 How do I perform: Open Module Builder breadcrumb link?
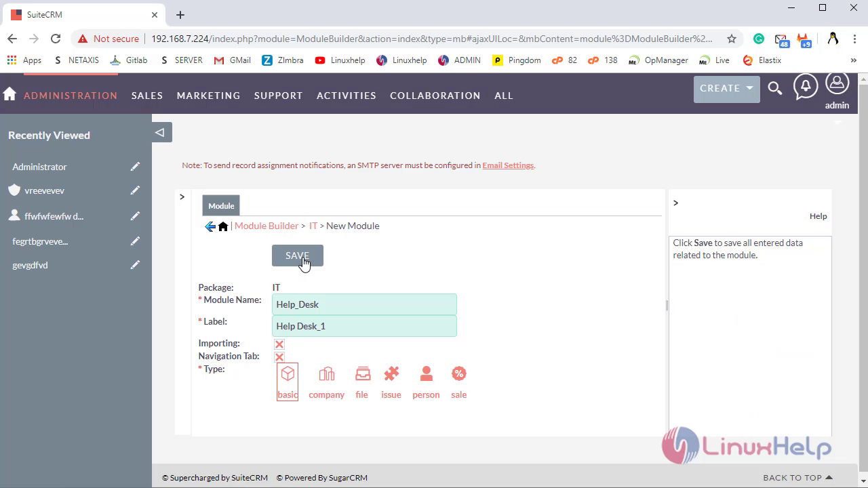click(x=267, y=226)
